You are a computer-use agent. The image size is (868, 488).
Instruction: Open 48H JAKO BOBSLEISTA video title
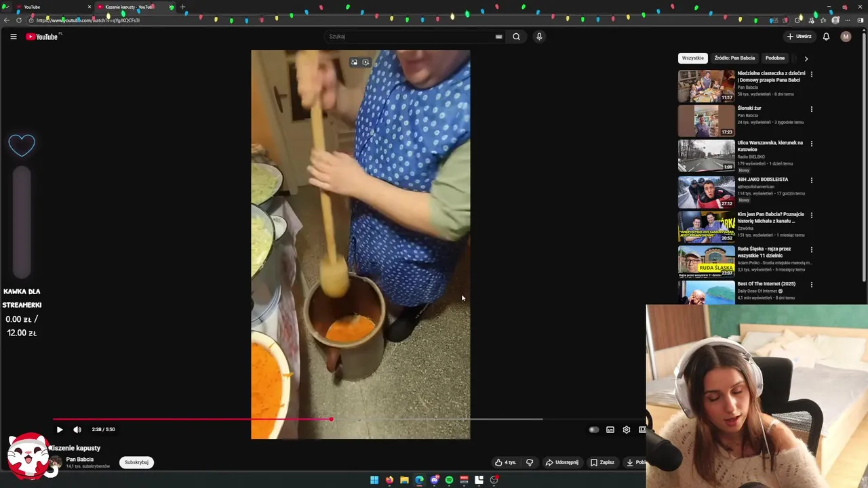[763, 180]
